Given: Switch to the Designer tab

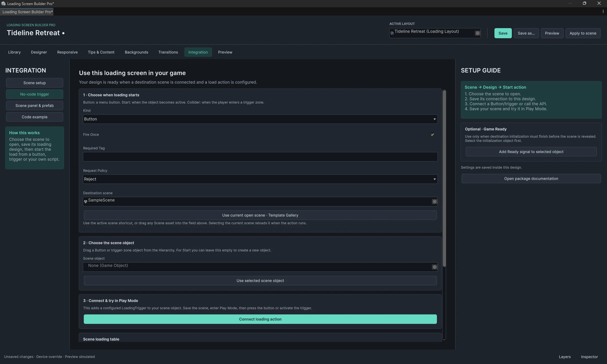Looking at the screenshot, I should 39,52.
